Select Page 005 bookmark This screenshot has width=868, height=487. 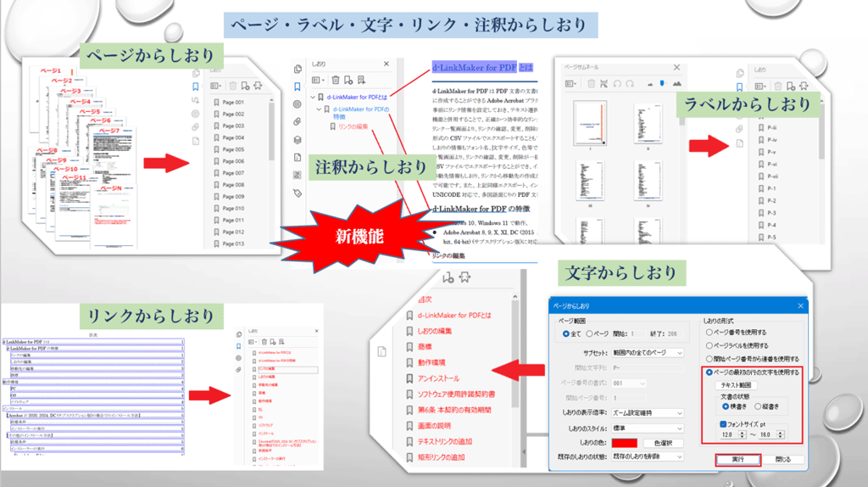pyautogui.click(x=233, y=149)
